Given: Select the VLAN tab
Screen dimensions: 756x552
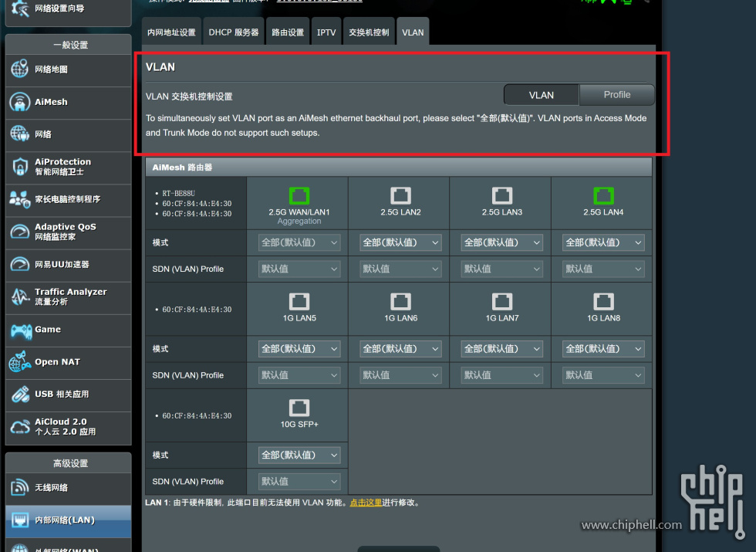Looking at the screenshot, I should (x=413, y=32).
